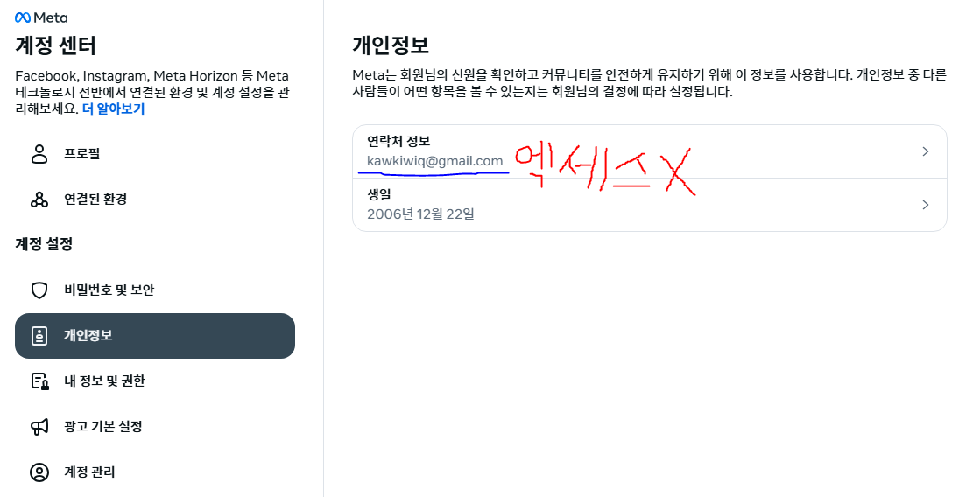Click the ID card icon for 개인정보
The width and height of the screenshot is (980, 497).
click(39, 336)
